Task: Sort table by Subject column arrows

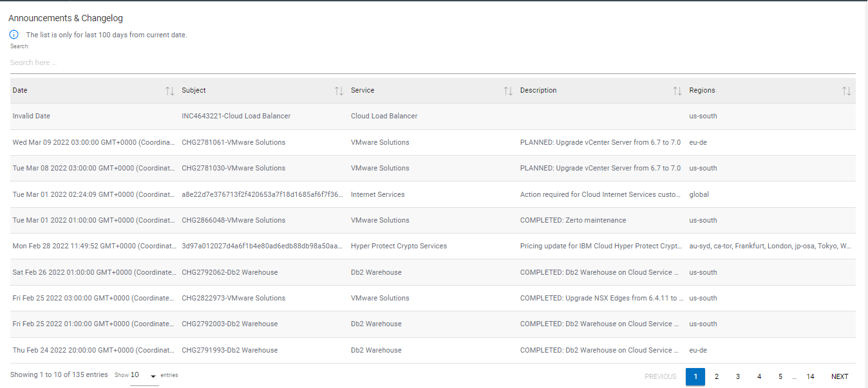Action: (339, 91)
